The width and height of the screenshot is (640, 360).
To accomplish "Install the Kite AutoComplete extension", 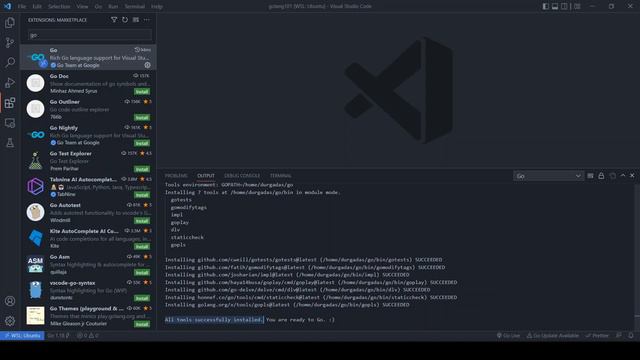I will click(142, 247).
